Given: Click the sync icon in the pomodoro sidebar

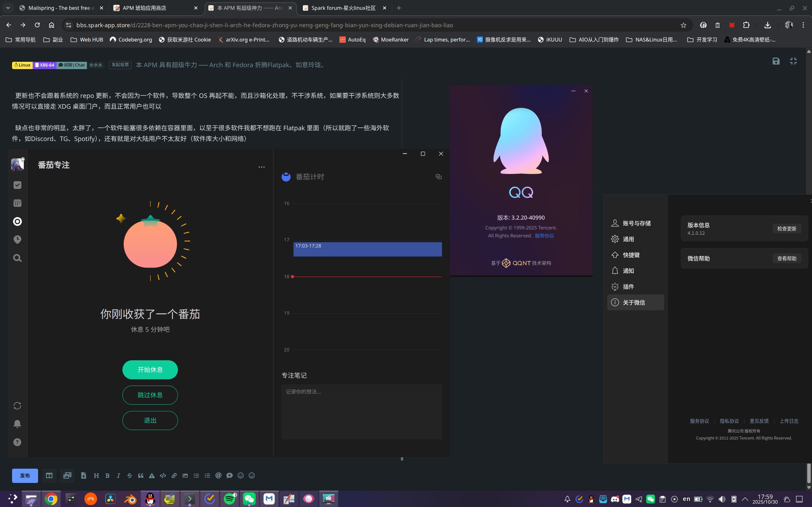Looking at the screenshot, I should coord(17,406).
